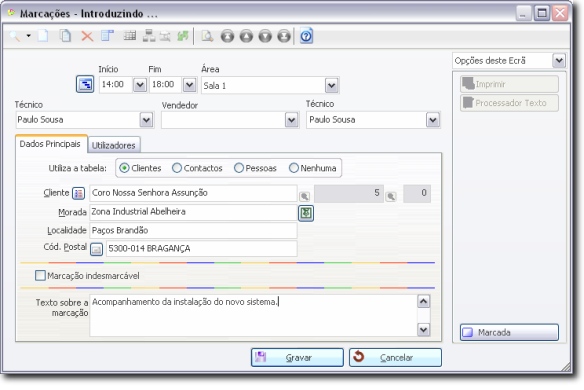Toggle the Marcada button
584x390 pixels.
(x=509, y=332)
